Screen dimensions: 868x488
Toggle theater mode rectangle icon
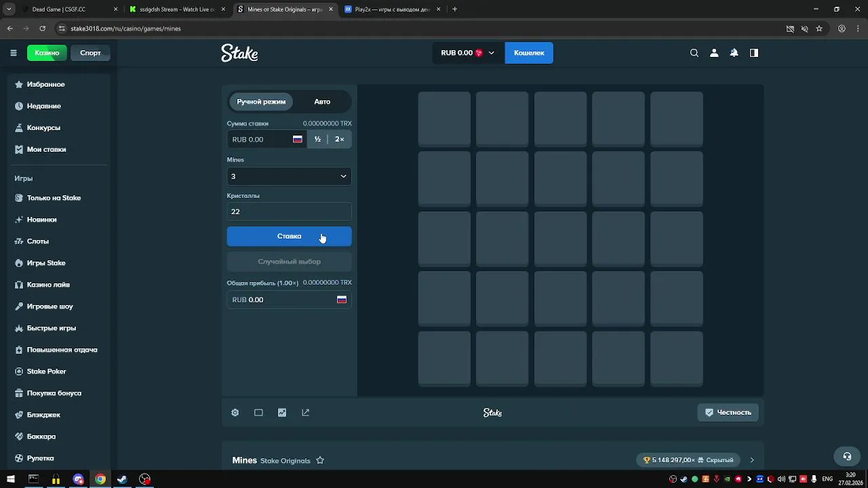click(x=258, y=413)
